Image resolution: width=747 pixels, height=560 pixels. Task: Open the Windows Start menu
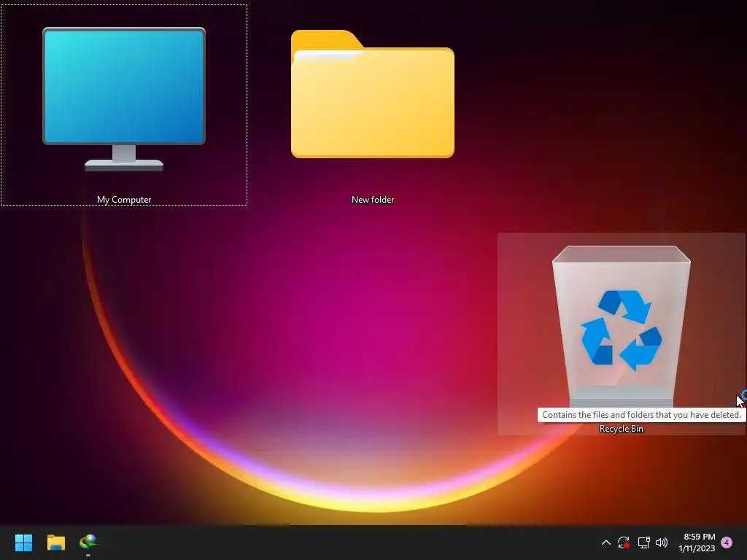23,542
